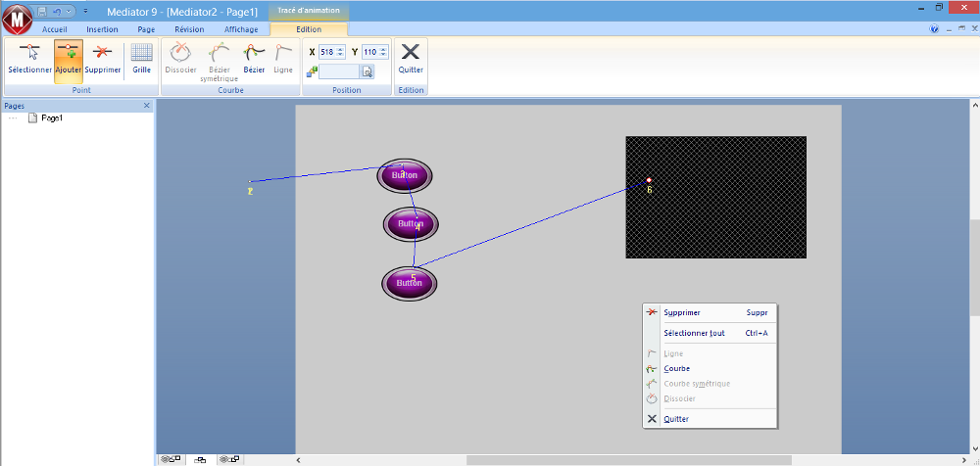Screen dimensions: 980x466
Task: Select Page1 in the Pages tree
Action: (52, 118)
